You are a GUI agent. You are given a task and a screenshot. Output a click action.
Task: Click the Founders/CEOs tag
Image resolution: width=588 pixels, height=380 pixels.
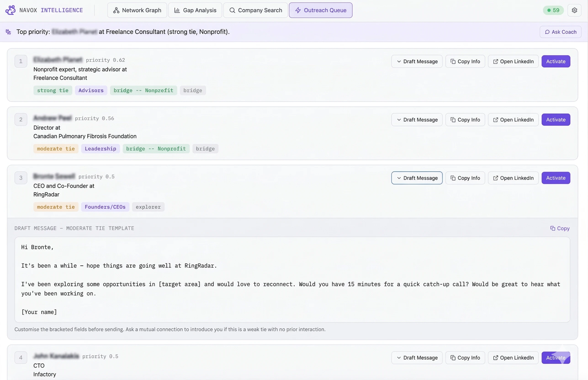tap(105, 207)
